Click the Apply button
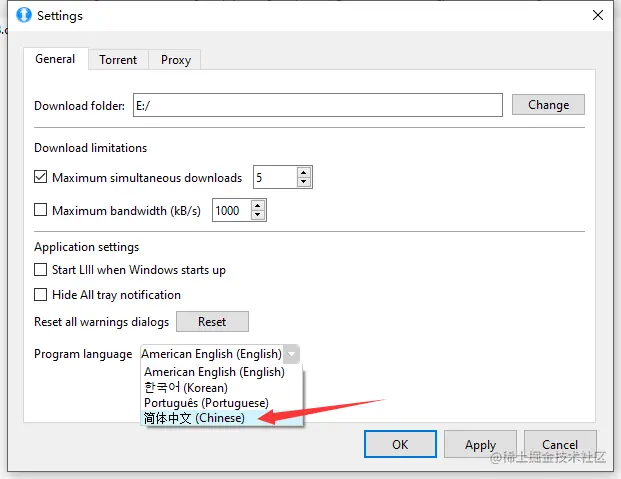 pos(480,444)
